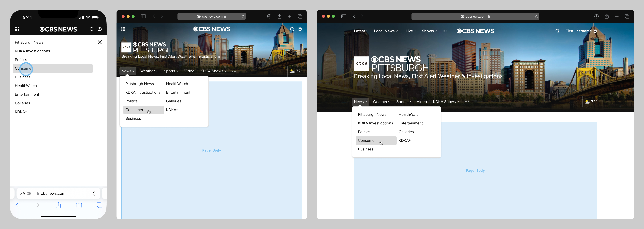Open bookmarks via the book icon on iPhone
The width and height of the screenshot is (644, 229).
[79, 205]
